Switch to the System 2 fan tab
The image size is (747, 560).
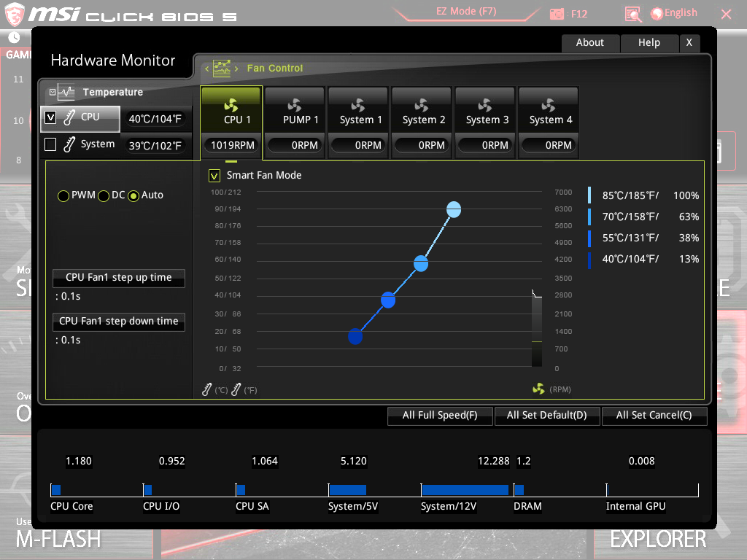tap(422, 122)
